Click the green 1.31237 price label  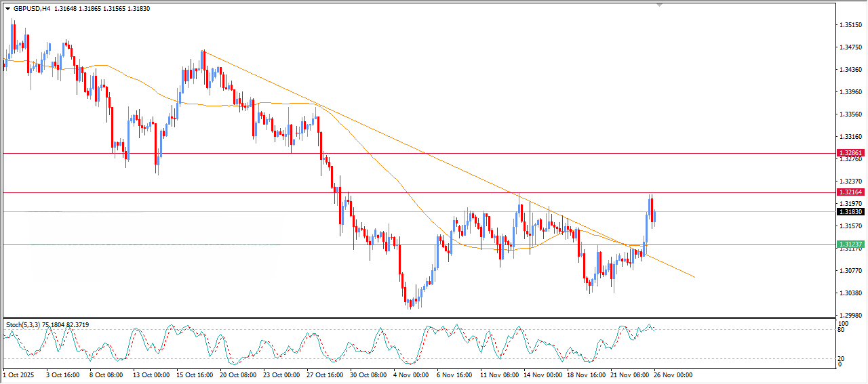click(850, 244)
